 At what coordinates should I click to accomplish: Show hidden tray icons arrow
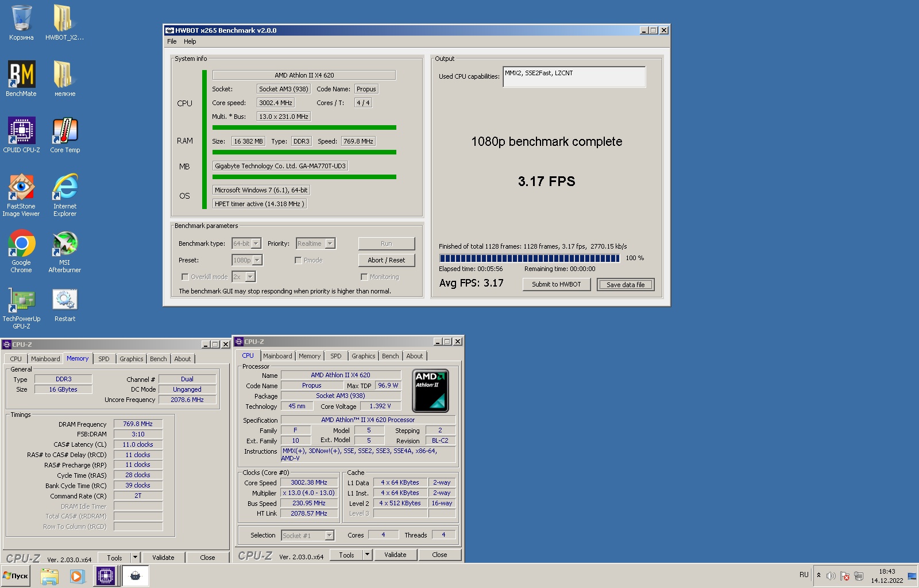pyautogui.click(x=818, y=575)
